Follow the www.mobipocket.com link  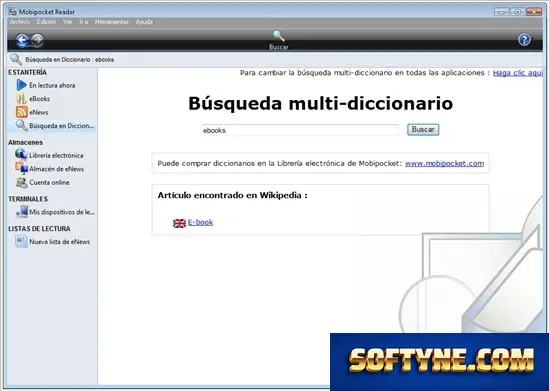[x=444, y=163]
